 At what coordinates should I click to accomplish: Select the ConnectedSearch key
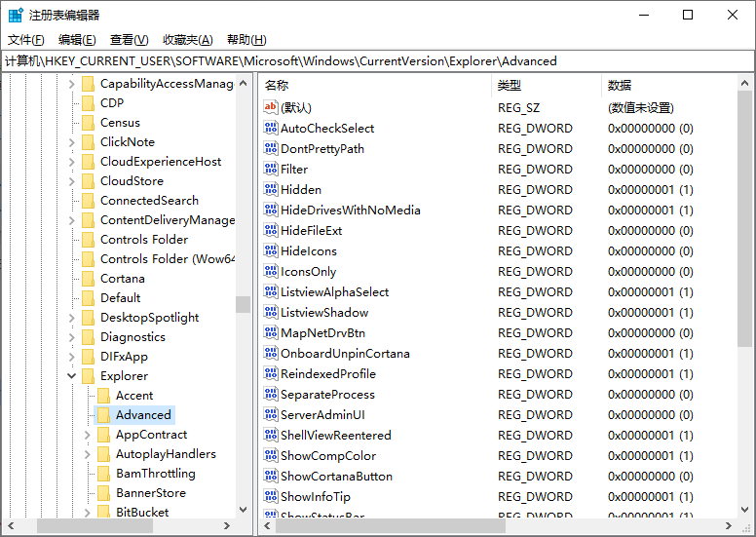point(149,200)
